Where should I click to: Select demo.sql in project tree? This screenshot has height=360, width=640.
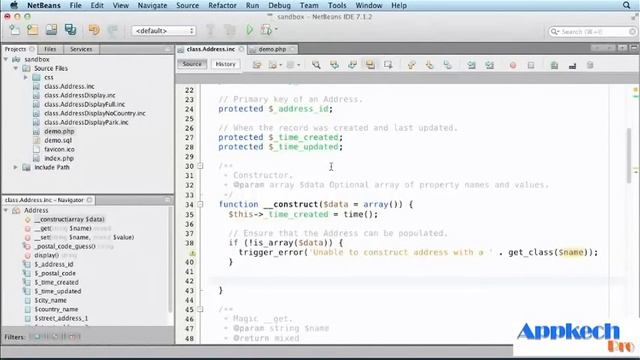coord(58,140)
